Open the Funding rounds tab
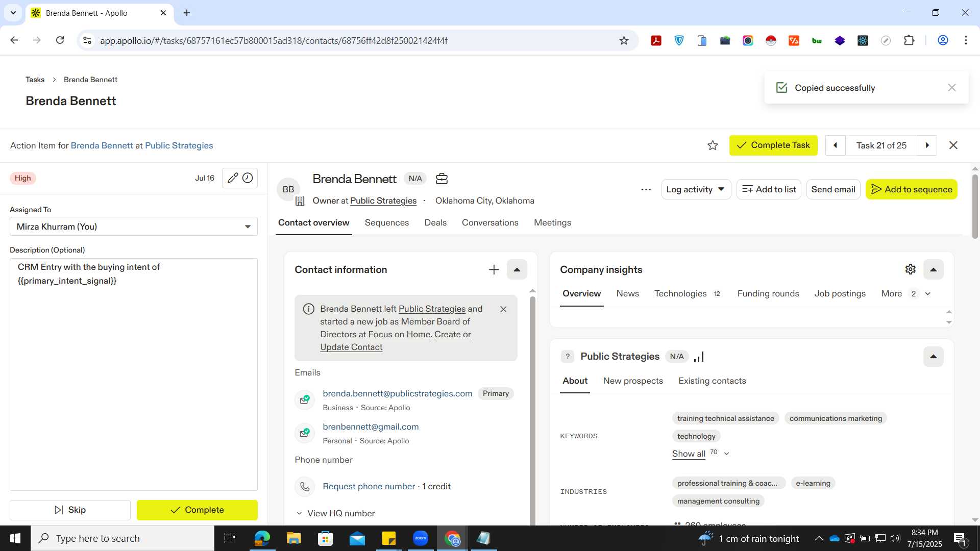980x551 pixels. click(768, 294)
